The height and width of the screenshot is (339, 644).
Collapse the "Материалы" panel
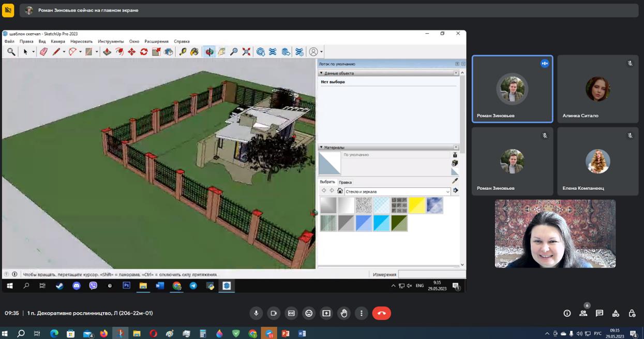pyautogui.click(x=321, y=148)
